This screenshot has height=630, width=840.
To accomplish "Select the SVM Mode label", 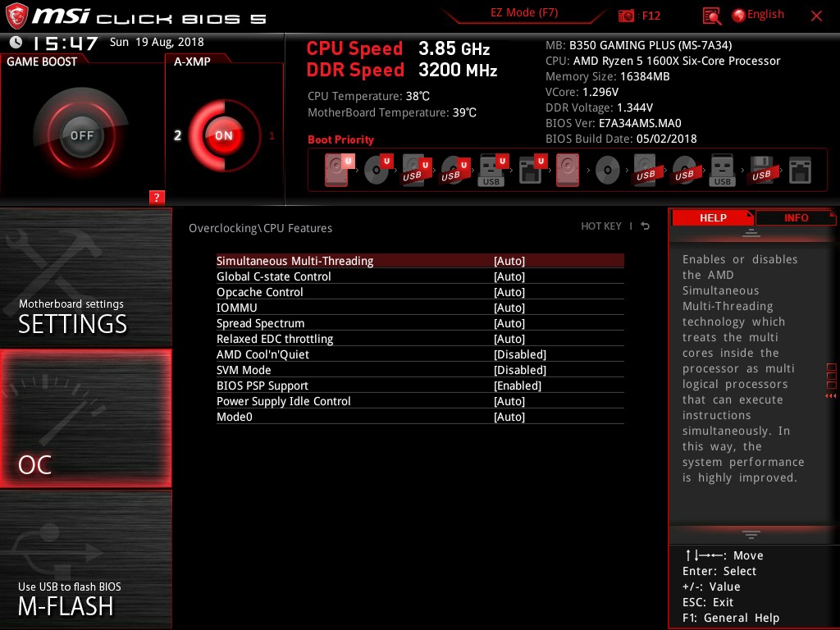I will pyautogui.click(x=243, y=370).
